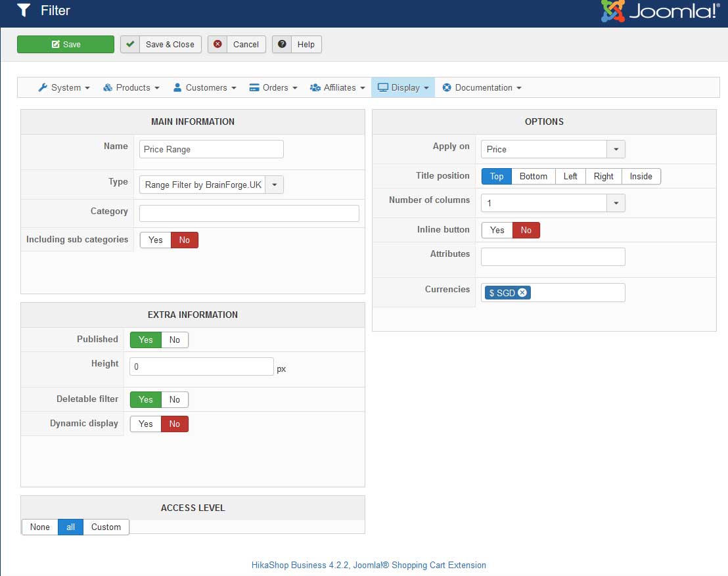Screen dimensions: 728x576
Task: Click the wrench icon beside System
Action: (42, 87)
